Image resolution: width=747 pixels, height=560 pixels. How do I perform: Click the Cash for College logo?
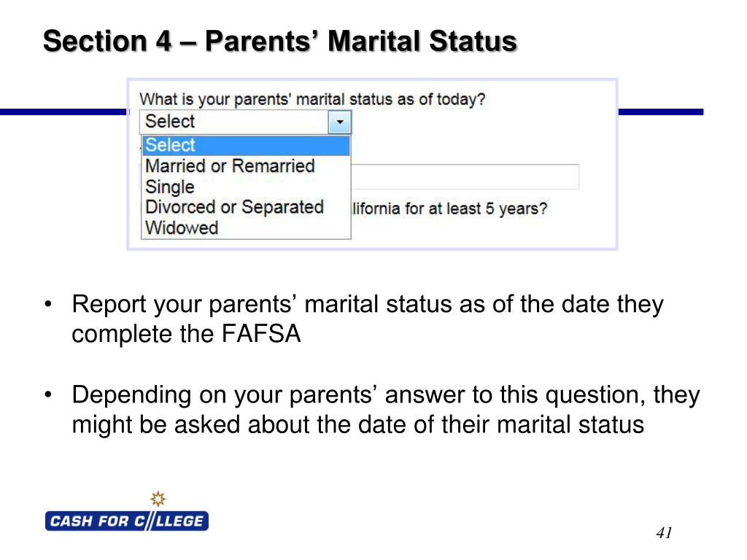tap(127, 521)
